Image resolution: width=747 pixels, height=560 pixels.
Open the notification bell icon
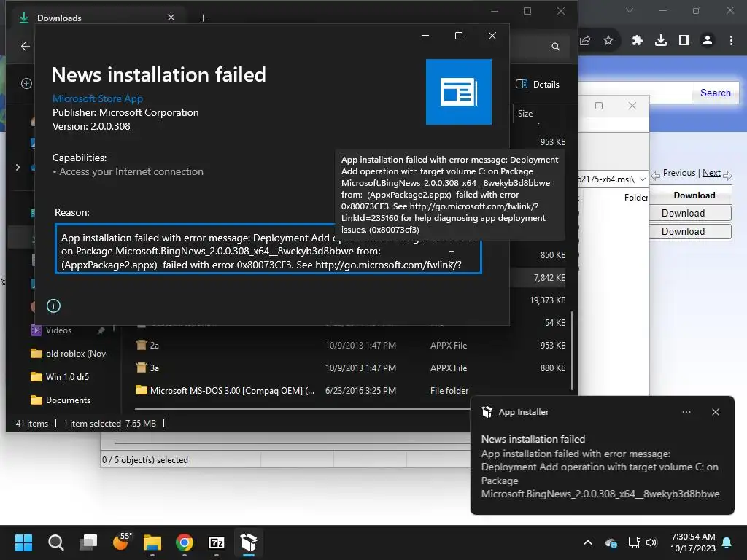tap(727, 542)
